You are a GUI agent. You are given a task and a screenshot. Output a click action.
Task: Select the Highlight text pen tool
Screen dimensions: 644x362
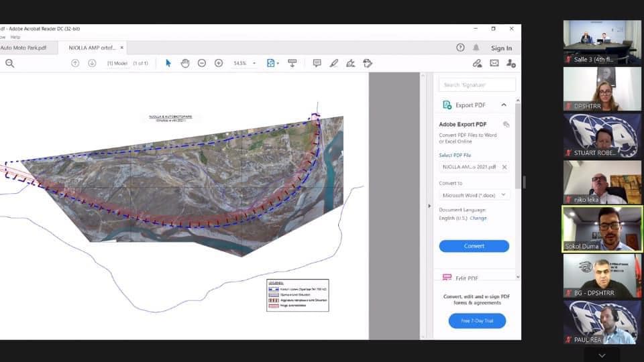point(334,63)
